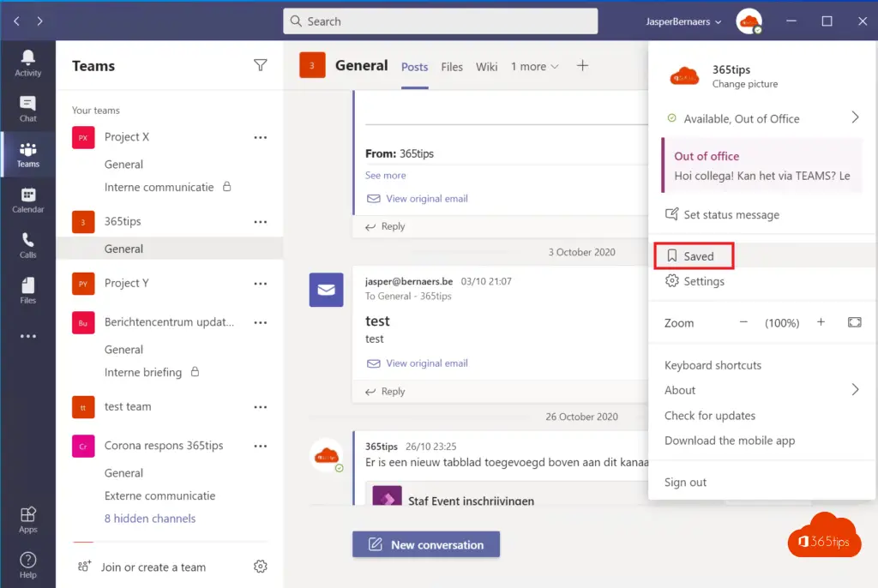
Task: Decrease zoom with the minus button
Action: point(743,322)
